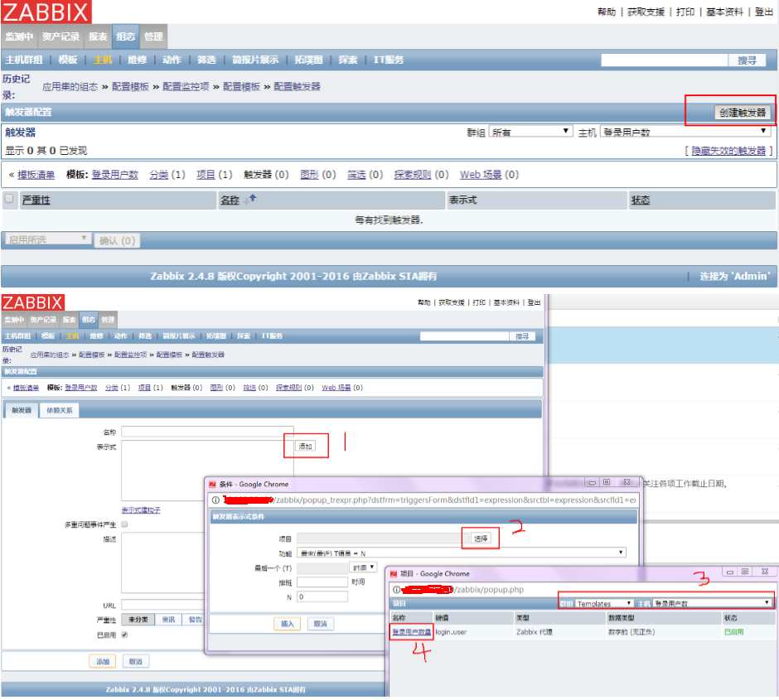Open the Templates group dropdown in 项目 popup

click(604, 604)
